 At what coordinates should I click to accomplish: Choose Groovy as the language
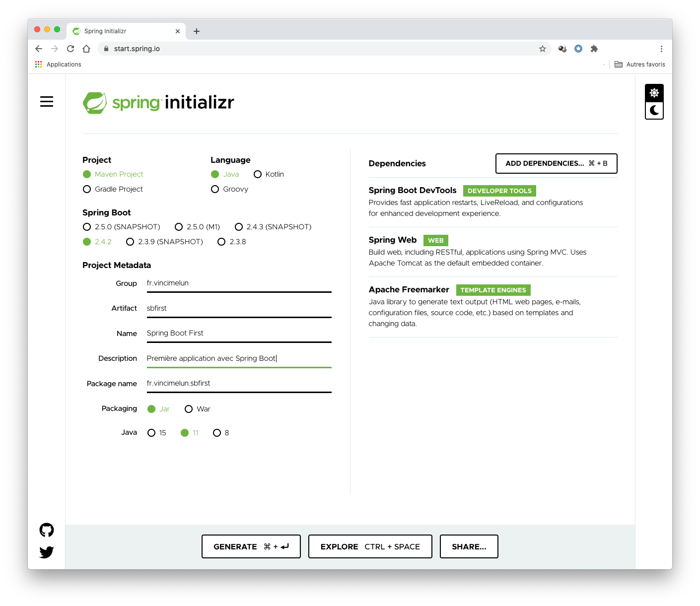tap(229, 189)
